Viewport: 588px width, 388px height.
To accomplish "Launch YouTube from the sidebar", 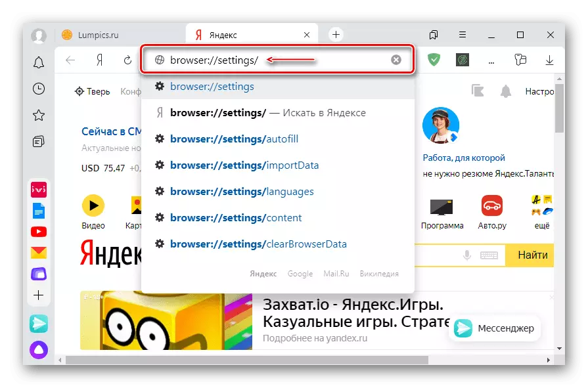I will (x=39, y=232).
